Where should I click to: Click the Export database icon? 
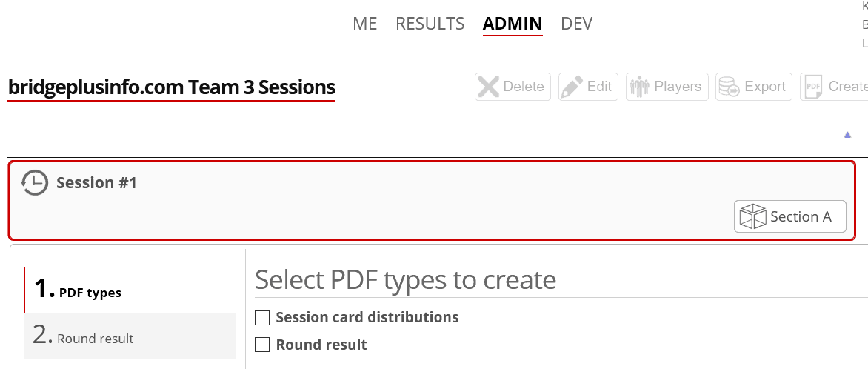pos(730,87)
